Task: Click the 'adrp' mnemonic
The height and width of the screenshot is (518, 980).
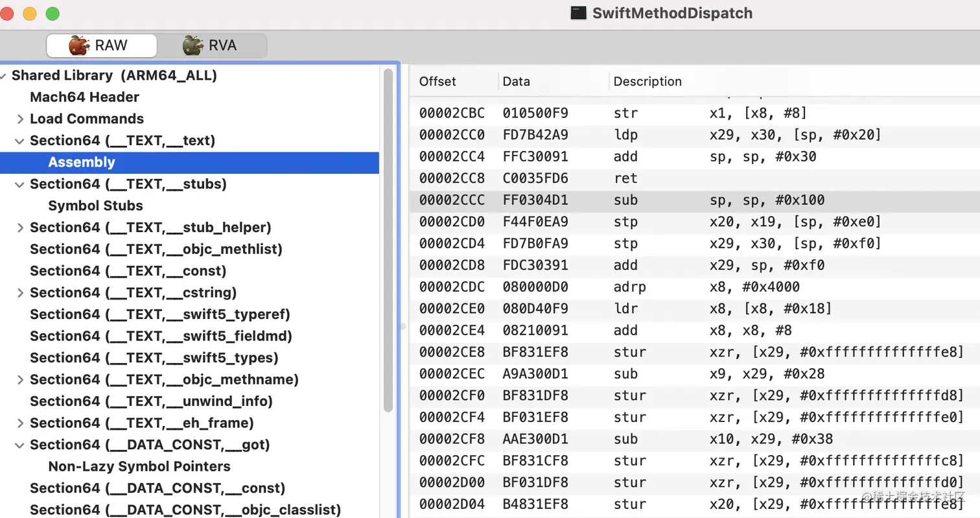Action: (x=629, y=287)
